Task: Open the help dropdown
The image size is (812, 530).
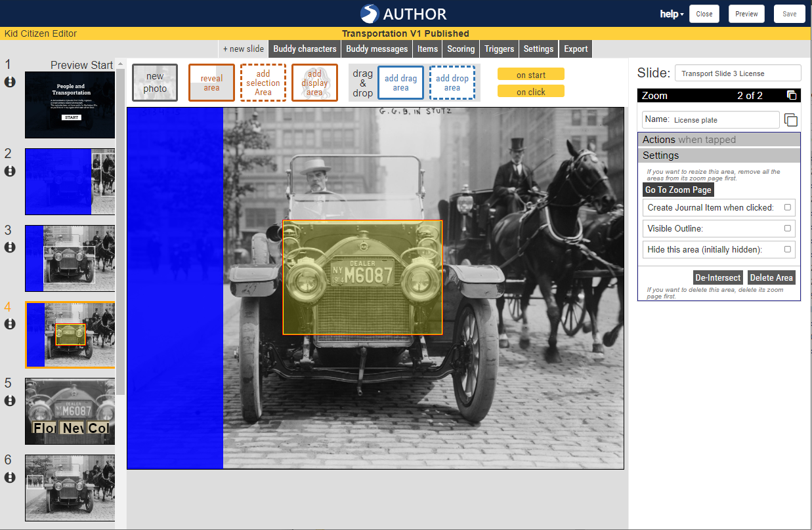Action: [x=670, y=13]
